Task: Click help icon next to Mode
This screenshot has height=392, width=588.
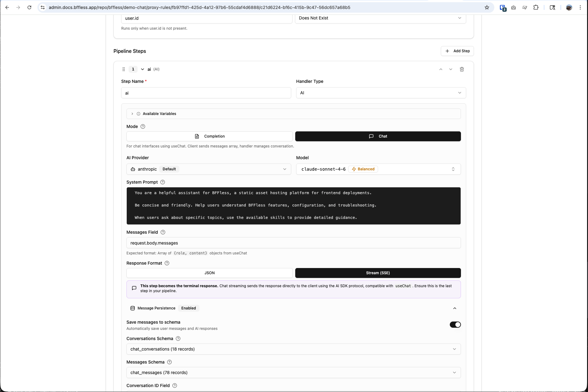Action: pos(143,126)
